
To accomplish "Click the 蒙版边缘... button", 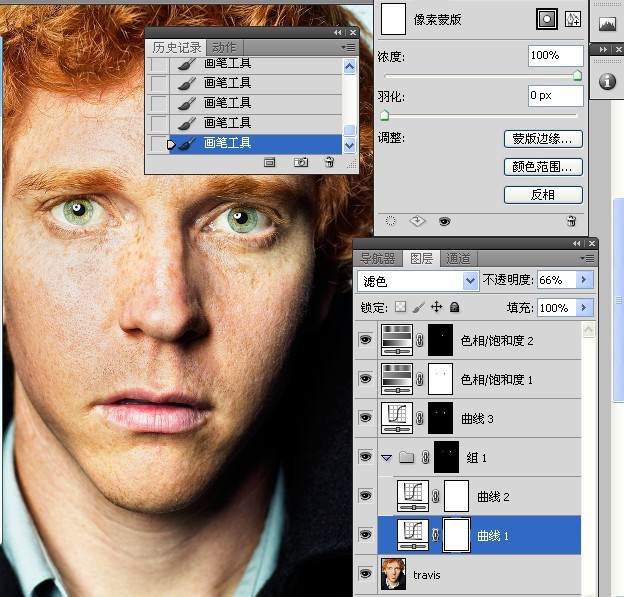I will [x=543, y=139].
